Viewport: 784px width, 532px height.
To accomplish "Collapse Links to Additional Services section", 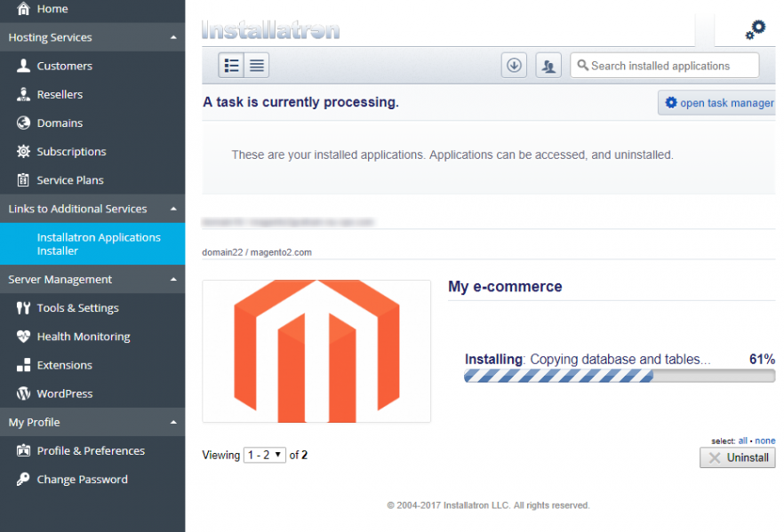I will 173,209.
